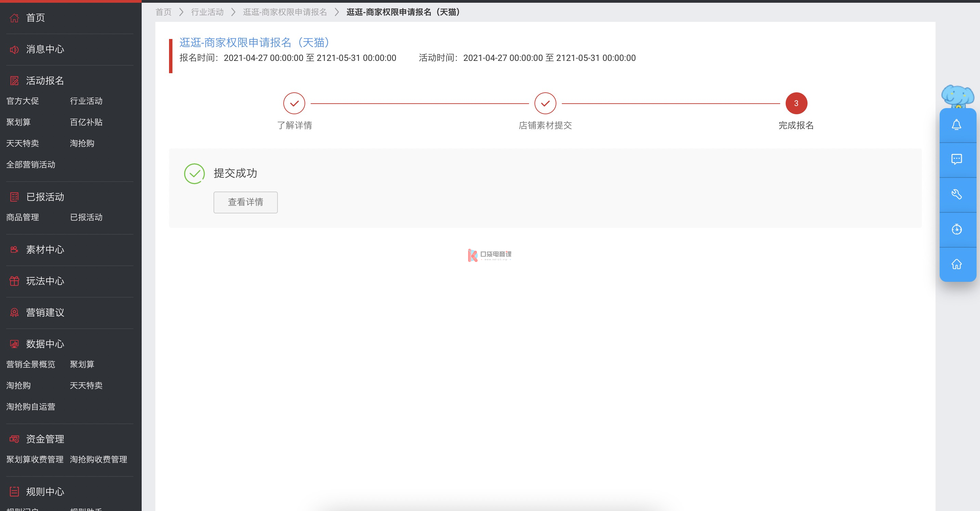Click the 店铺素材提交 step label

coord(545,126)
